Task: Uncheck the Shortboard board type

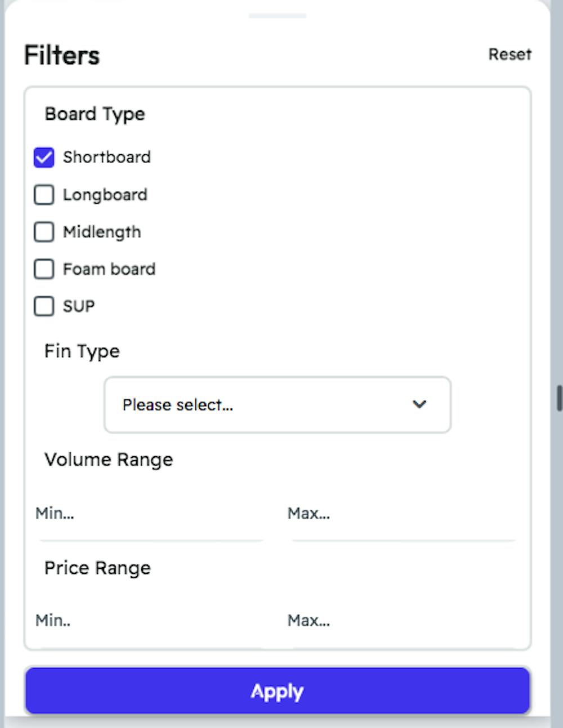Action: pos(44,157)
